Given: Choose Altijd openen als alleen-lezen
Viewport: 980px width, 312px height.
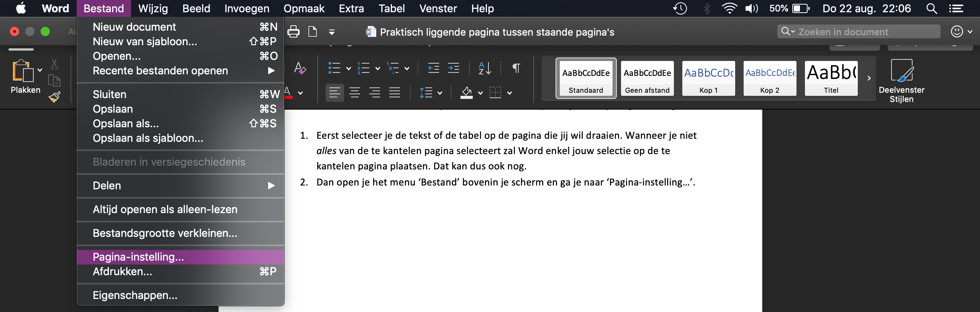Looking at the screenshot, I should tap(180, 209).
